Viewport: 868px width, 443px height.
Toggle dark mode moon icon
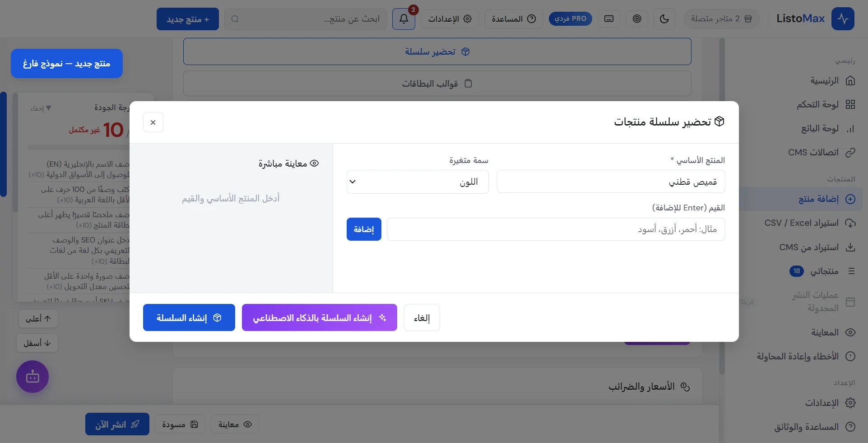(x=664, y=19)
